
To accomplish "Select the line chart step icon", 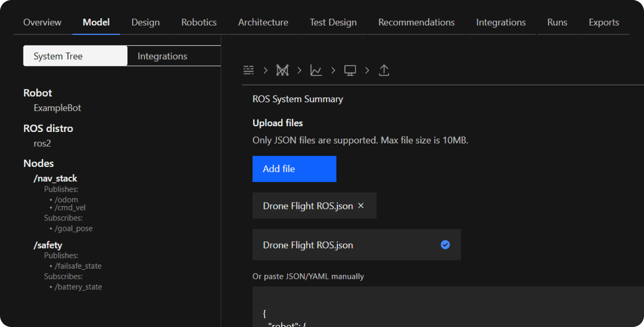I will 316,70.
